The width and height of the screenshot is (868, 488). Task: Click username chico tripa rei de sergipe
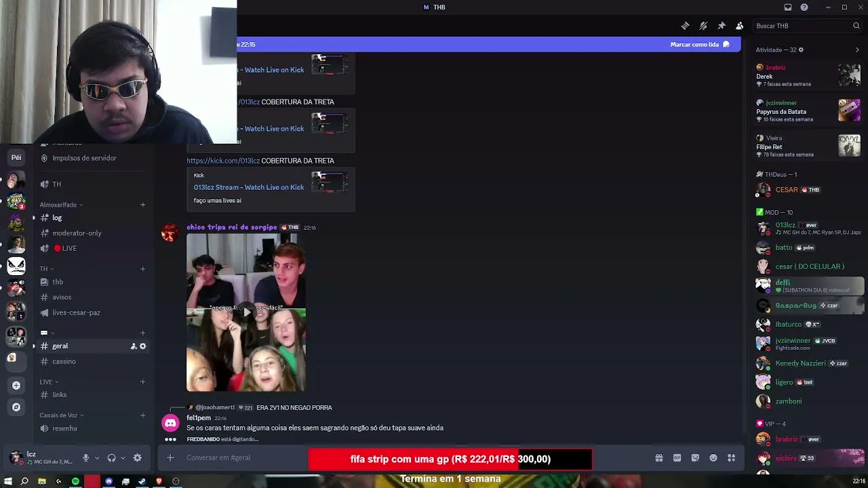click(232, 228)
